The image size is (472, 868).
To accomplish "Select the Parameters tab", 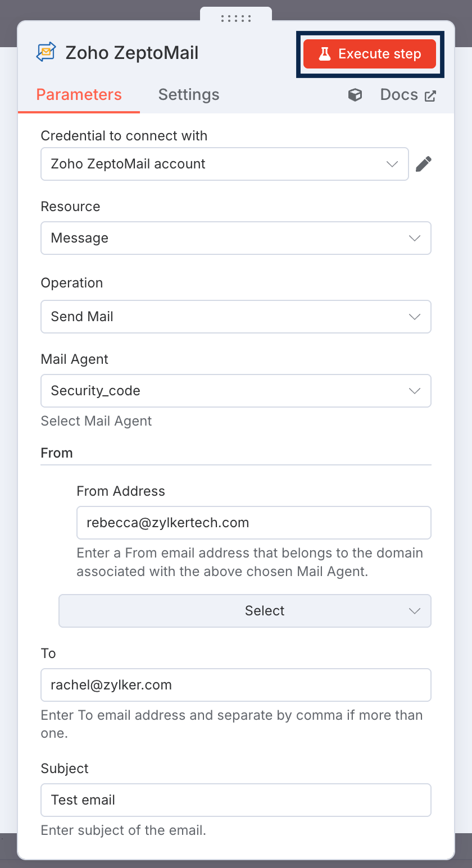I will click(79, 94).
